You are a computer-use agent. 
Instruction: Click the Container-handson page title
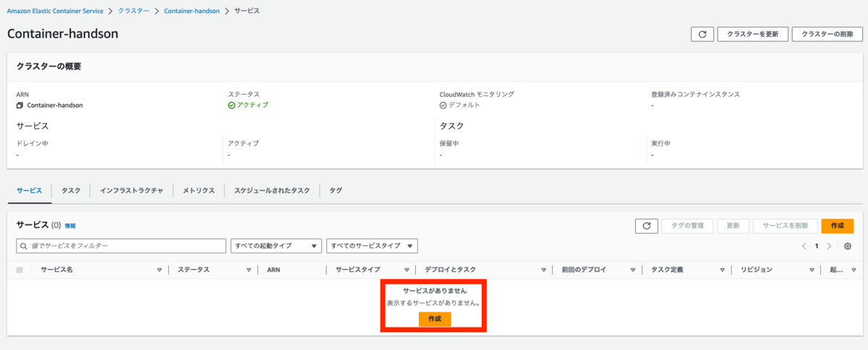click(63, 34)
